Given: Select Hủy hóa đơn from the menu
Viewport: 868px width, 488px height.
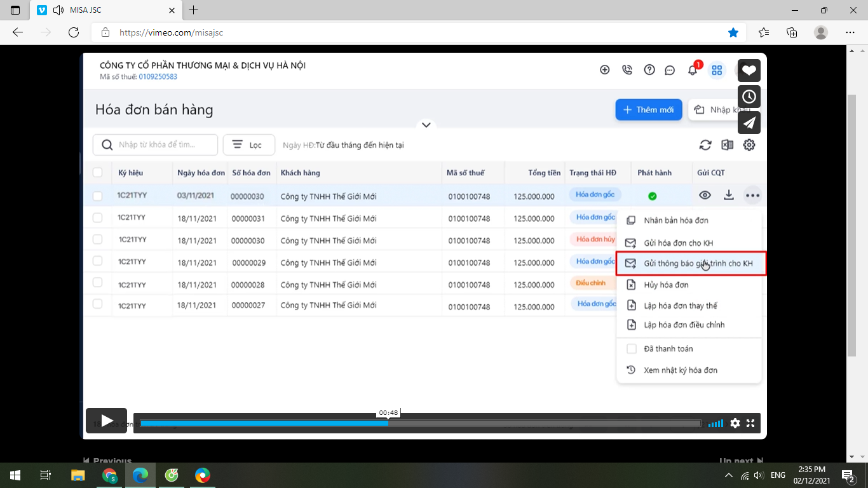Looking at the screenshot, I should click(x=689, y=285).
